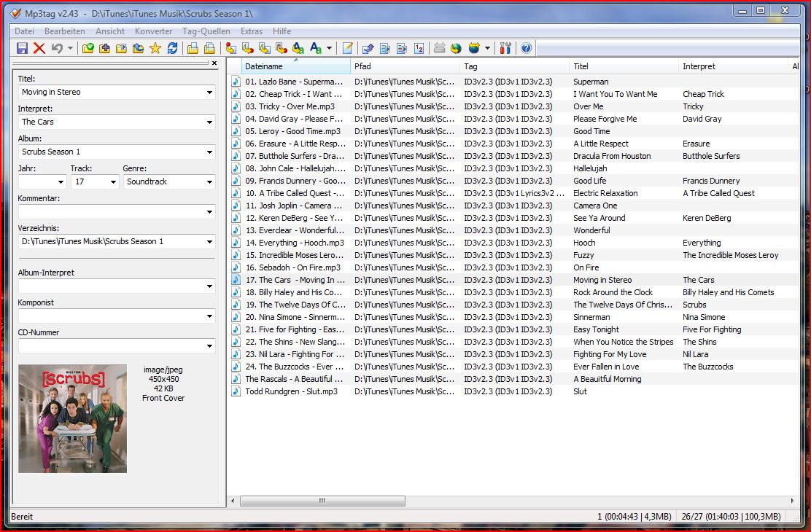Image resolution: width=811 pixels, height=532 pixels.
Task: Open the Datei menu
Action: point(24,31)
